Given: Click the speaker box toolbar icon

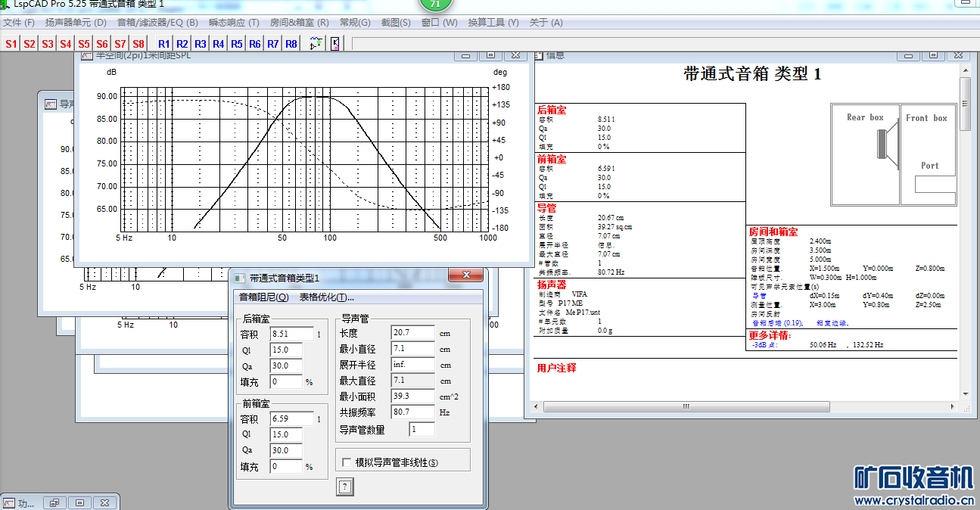Looking at the screenshot, I should pyautogui.click(x=335, y=44).
